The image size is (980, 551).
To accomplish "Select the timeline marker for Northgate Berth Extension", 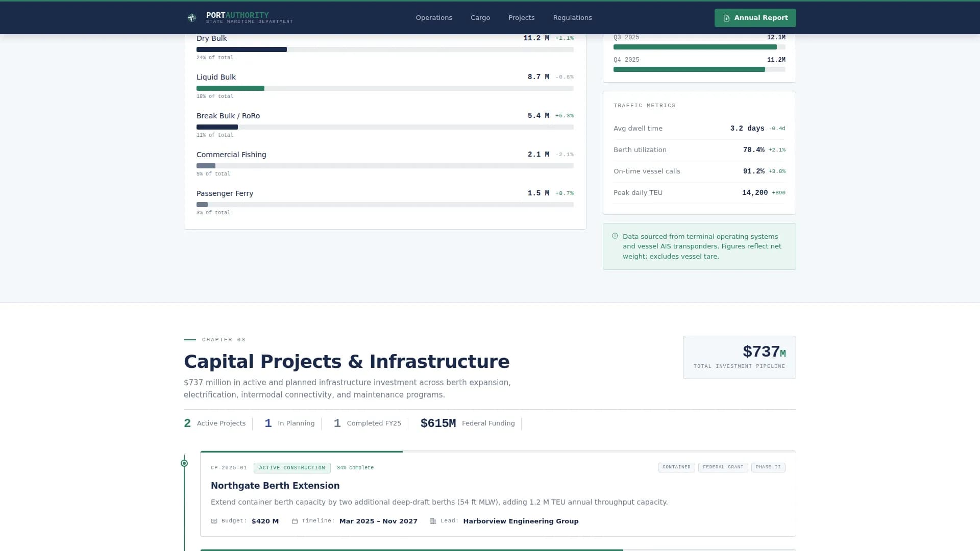I will [x=184, y=463].
